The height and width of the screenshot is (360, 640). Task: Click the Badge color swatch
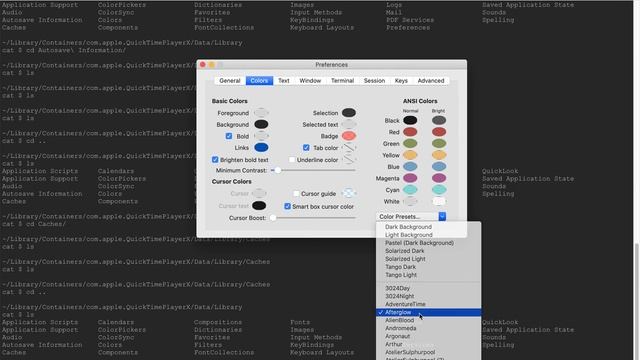tap(349, 136)
